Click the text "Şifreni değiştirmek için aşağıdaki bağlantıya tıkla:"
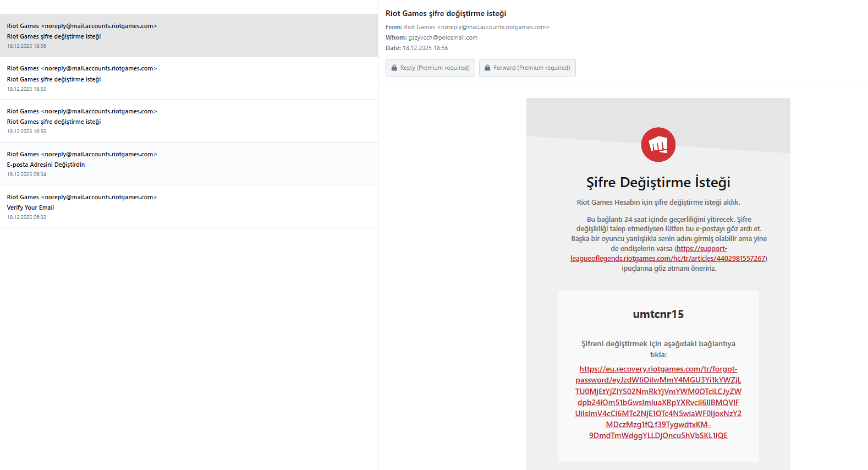This screenshot has height=470, width=868. click(658, 349)
